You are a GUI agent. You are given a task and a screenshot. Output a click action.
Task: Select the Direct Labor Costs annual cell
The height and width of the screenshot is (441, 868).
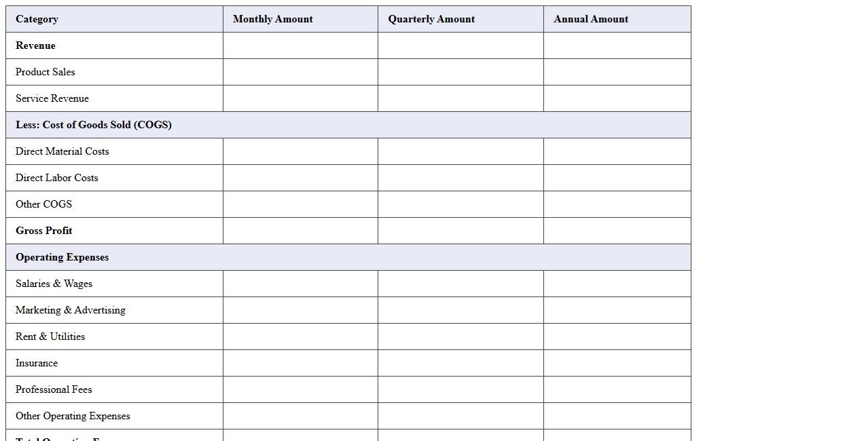tap(617, 178)
